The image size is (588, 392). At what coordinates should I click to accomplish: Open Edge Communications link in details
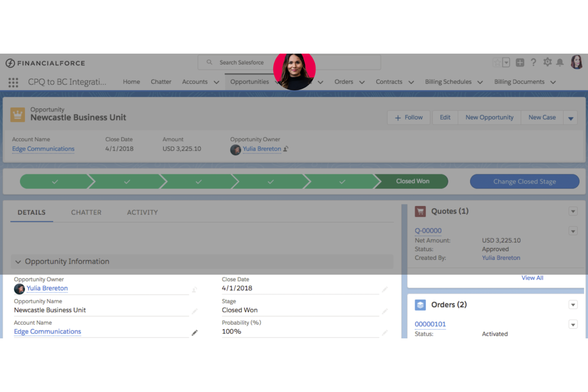point(47,332)
